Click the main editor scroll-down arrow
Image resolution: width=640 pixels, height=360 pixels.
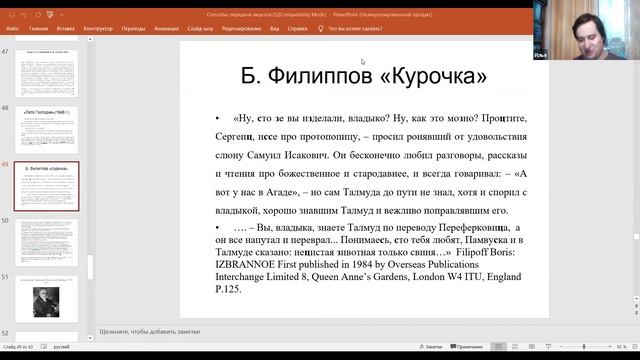coord(636,299)
